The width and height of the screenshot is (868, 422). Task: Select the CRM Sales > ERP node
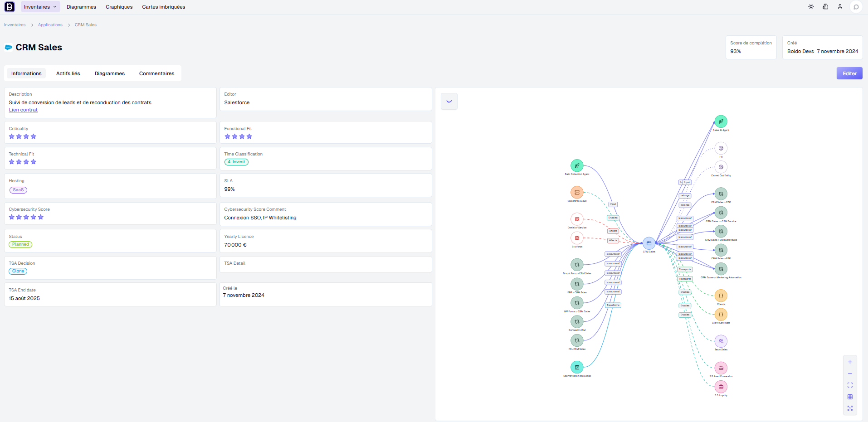tap(721, 250)
